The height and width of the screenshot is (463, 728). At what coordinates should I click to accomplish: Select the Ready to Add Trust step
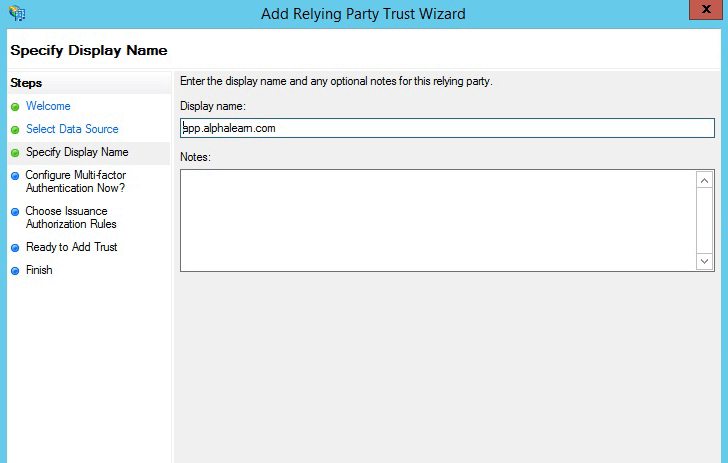click(72, 247)
